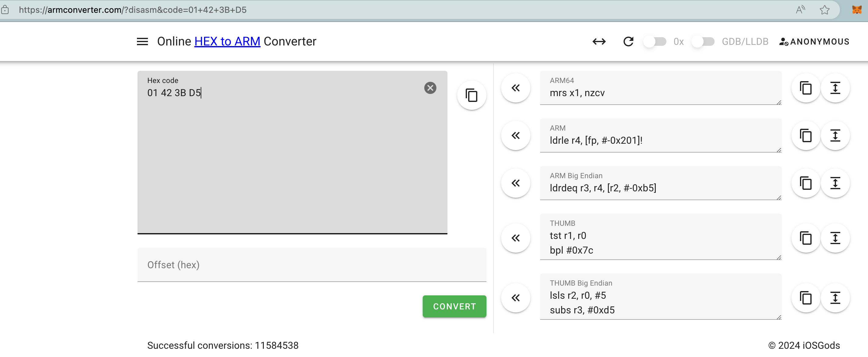Expand the THUMB Big Endian section chevron

[515, 298]
